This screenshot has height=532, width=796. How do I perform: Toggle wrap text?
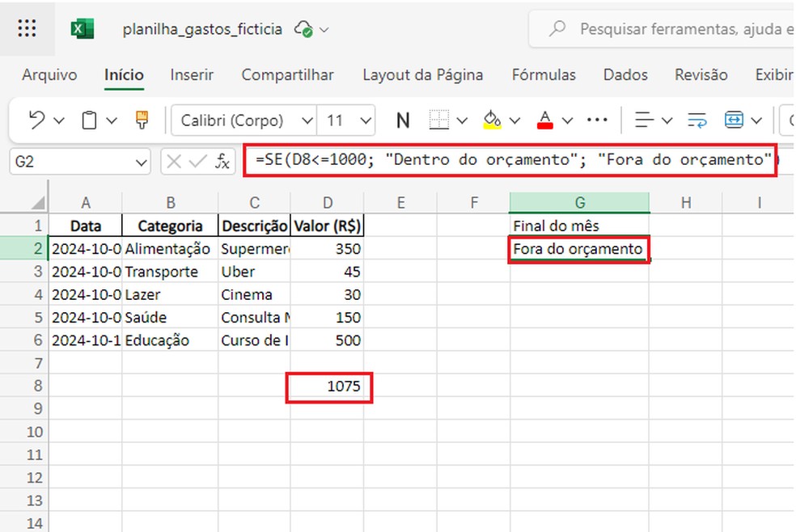697,120
